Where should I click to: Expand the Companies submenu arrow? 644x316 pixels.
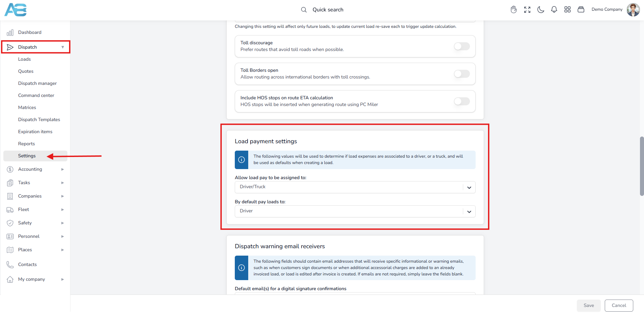(62, 196)
